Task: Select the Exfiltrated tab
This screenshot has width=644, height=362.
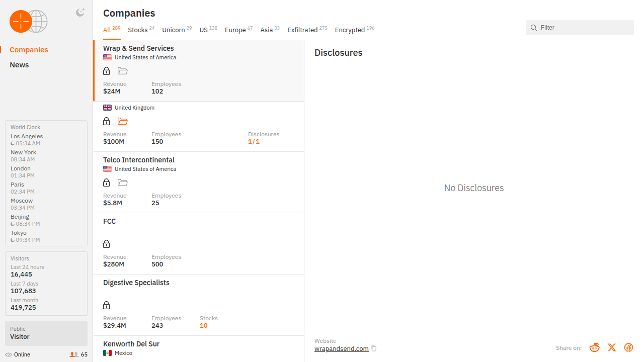Action: coord(302,30)
